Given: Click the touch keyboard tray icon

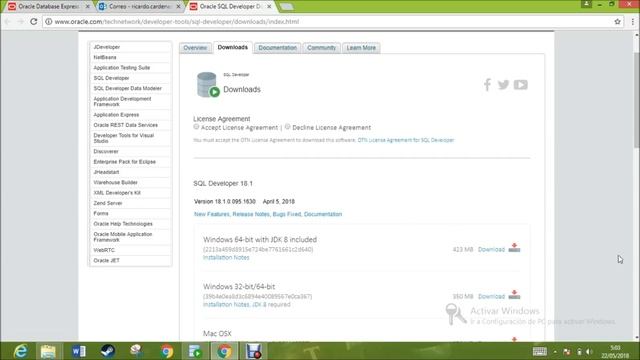Looking at the screenshot, I should click(540, 351).
